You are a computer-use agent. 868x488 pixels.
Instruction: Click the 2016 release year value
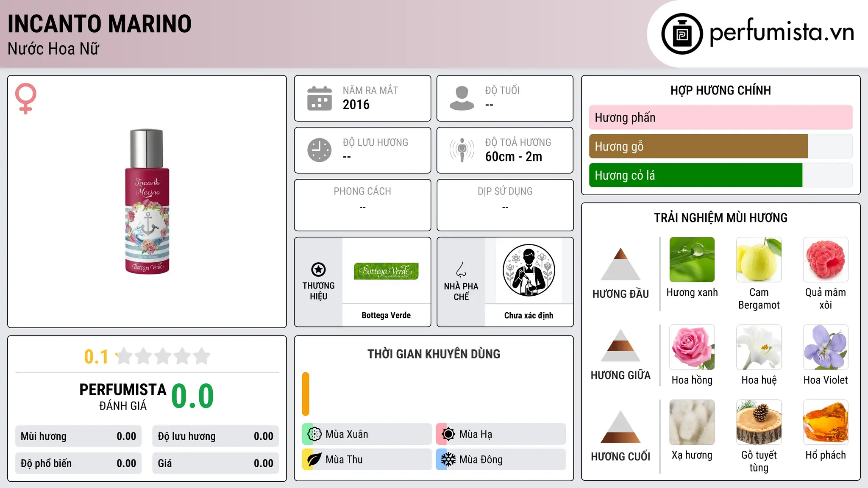pos(356,105)
